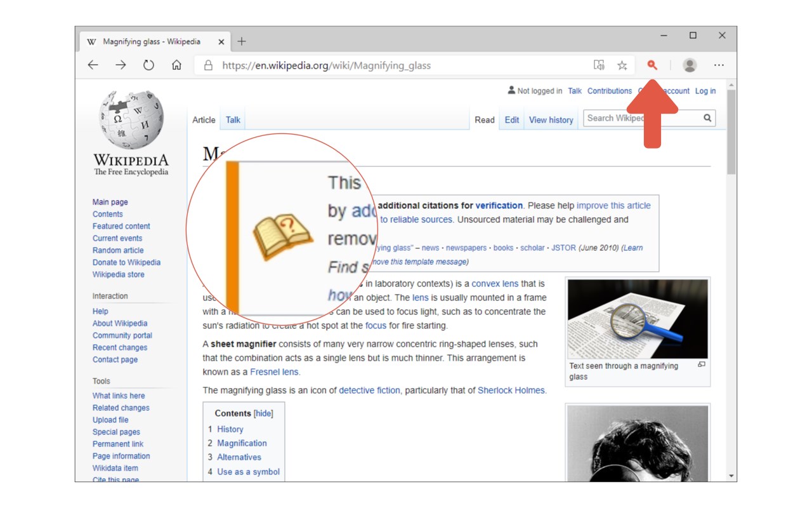Switch to the Talk tab beside Article
812x508 pixels.
(x=233, y=120)
